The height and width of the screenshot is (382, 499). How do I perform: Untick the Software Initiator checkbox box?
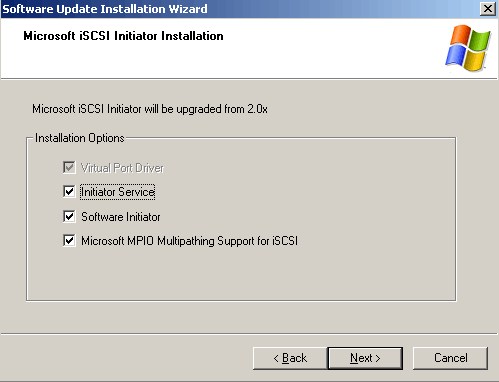[x=69, y=217]
